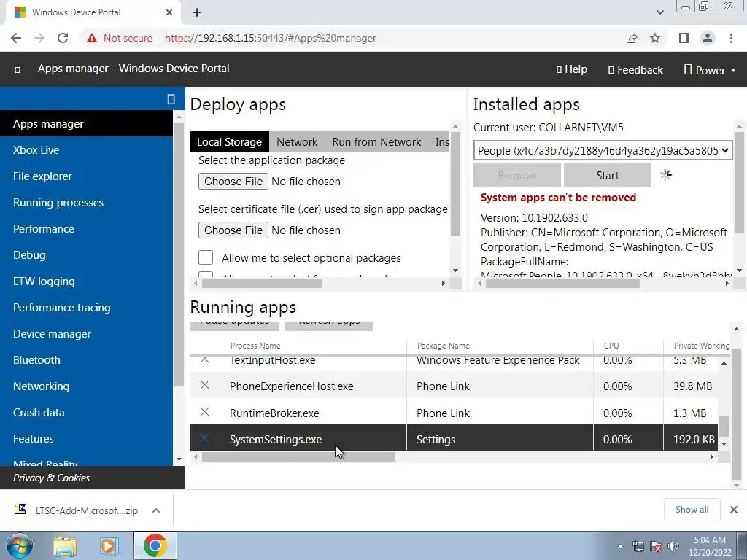747x560 pixels.
Task: Click the Not secure warning icon
Action: click(92, 38)
